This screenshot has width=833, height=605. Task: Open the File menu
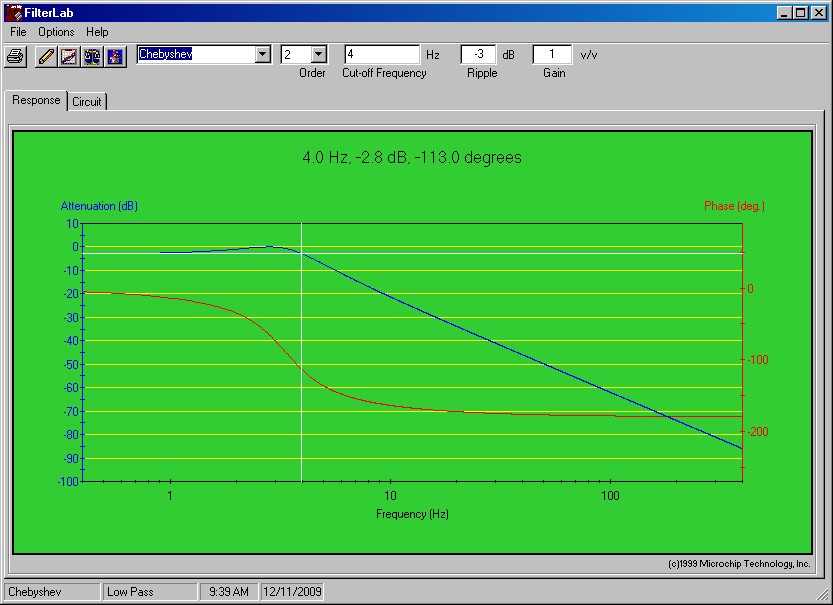point(18,32)
